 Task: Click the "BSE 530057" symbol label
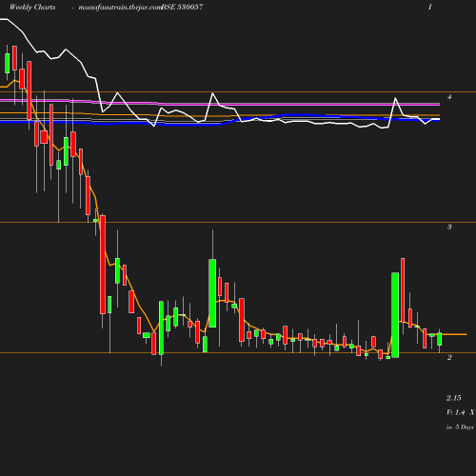[182, 7]
